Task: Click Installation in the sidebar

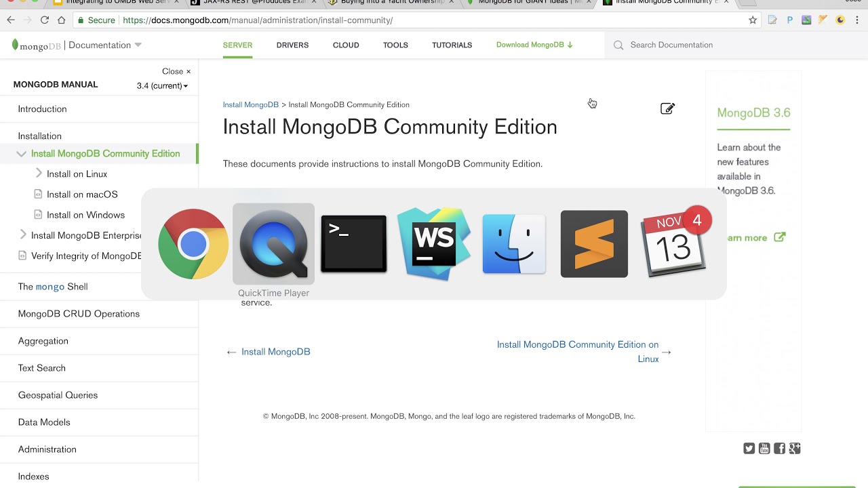Action: click(39, 136)
